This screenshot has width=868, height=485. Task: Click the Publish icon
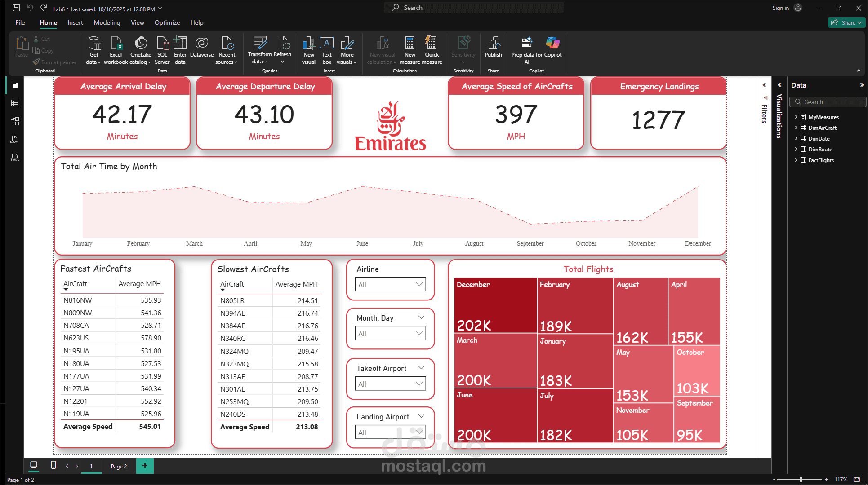coord(493,44)
